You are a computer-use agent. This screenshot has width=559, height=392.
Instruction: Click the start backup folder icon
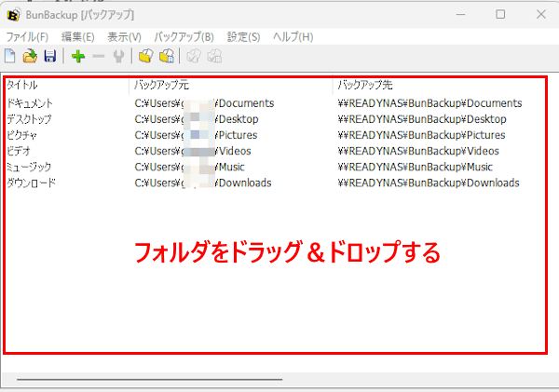pyautogui.click(x=146, y=56)
